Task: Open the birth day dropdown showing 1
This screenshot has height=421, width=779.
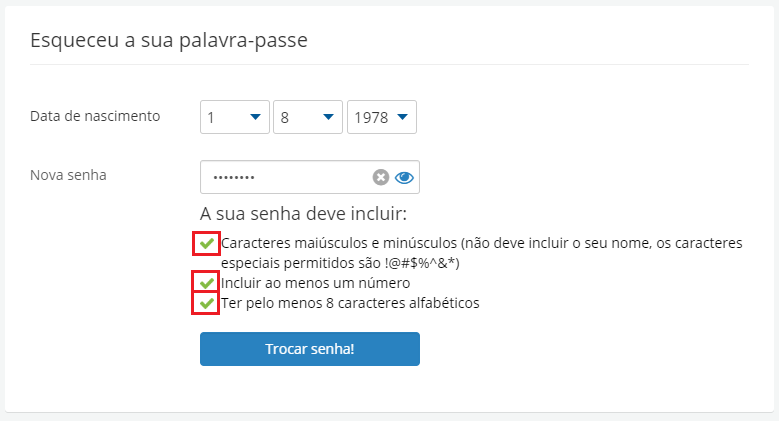Action: [x=234, y=117]
